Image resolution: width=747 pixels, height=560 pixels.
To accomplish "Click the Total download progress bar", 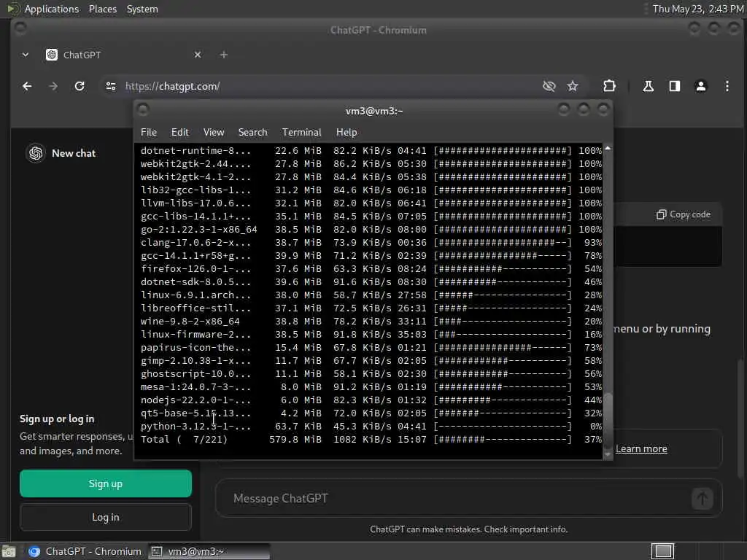I will 503,440.
